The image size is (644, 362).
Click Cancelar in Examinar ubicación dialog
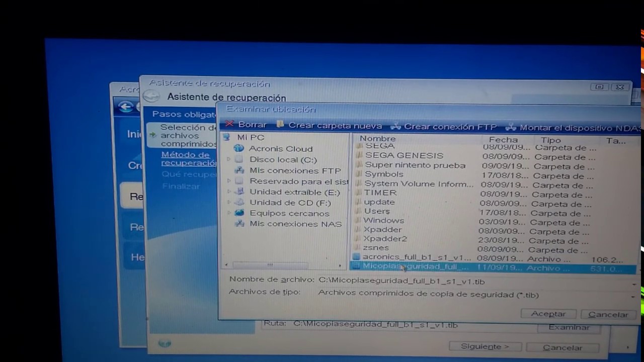tap(608, 315)
